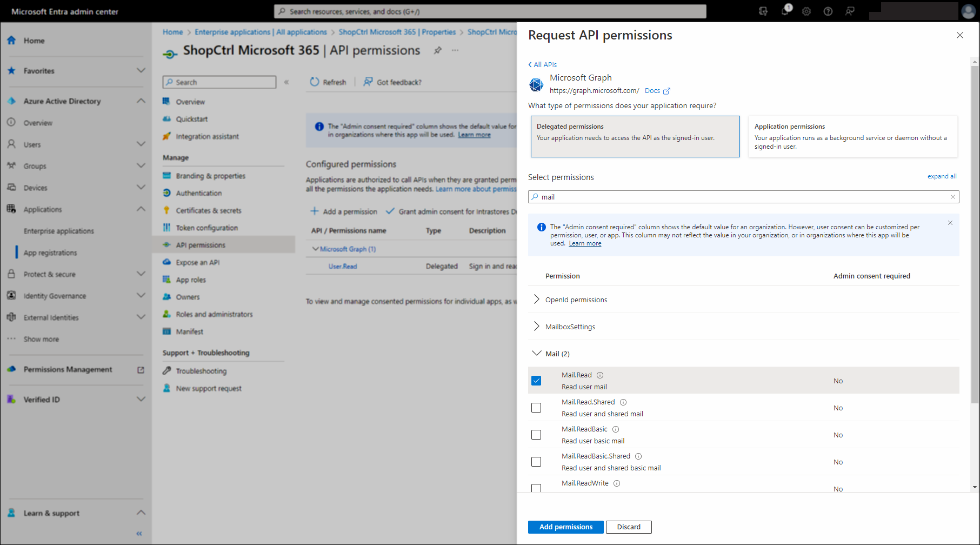The width and height of the screenshot is (980, 545).
Task: Click the User.Read permission link
Action: point(343,267)
